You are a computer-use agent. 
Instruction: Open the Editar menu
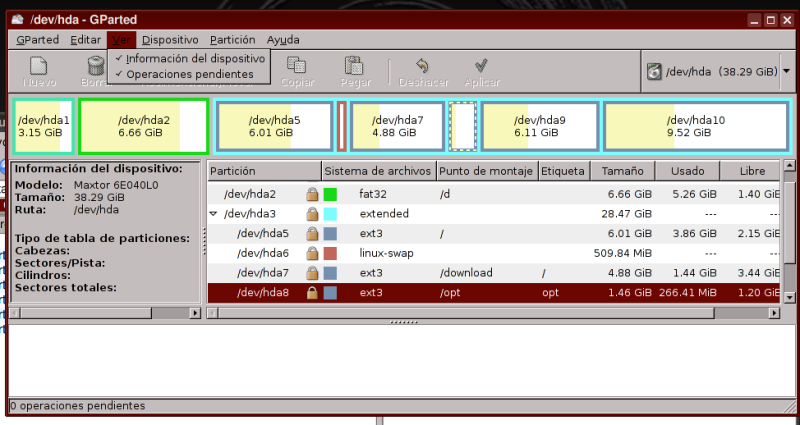click(x=85, y=40)
